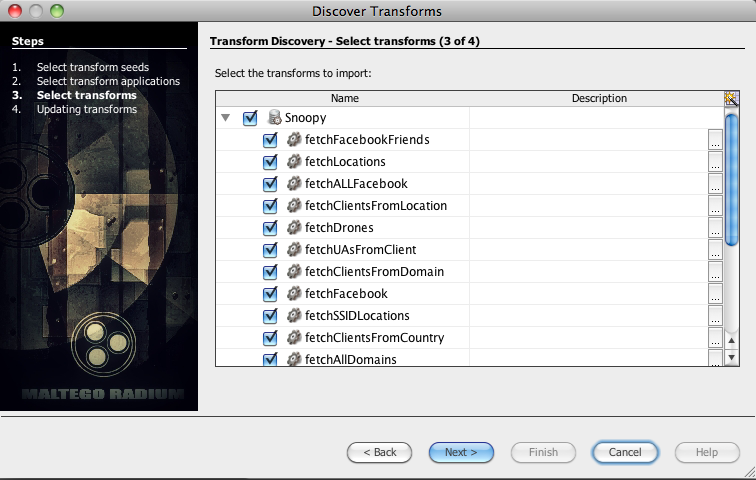This screenshot has height=480, width=756.
Task: Open description ellipsis for fetchFacebookFriends
Action: [714, 141]
